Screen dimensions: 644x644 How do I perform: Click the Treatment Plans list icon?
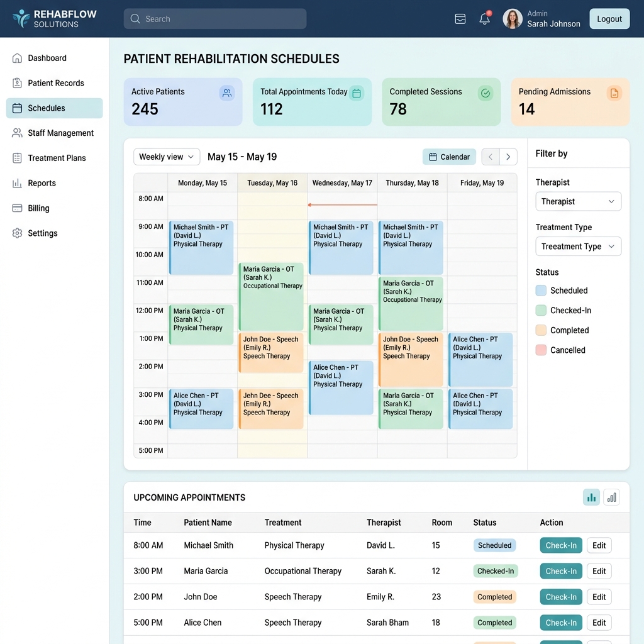pos(17,158)
